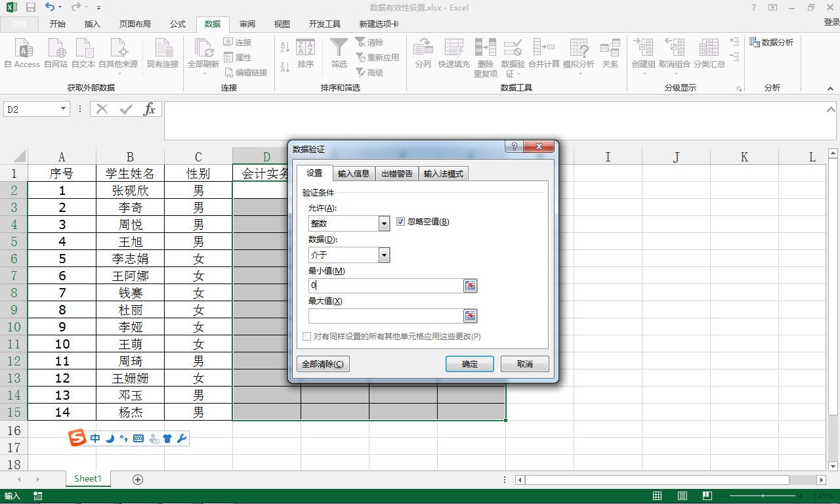This screenshot has width=840, height=504.
Task: Click range selector icon beside 最小值 field
Action: [x=470, y=285]
